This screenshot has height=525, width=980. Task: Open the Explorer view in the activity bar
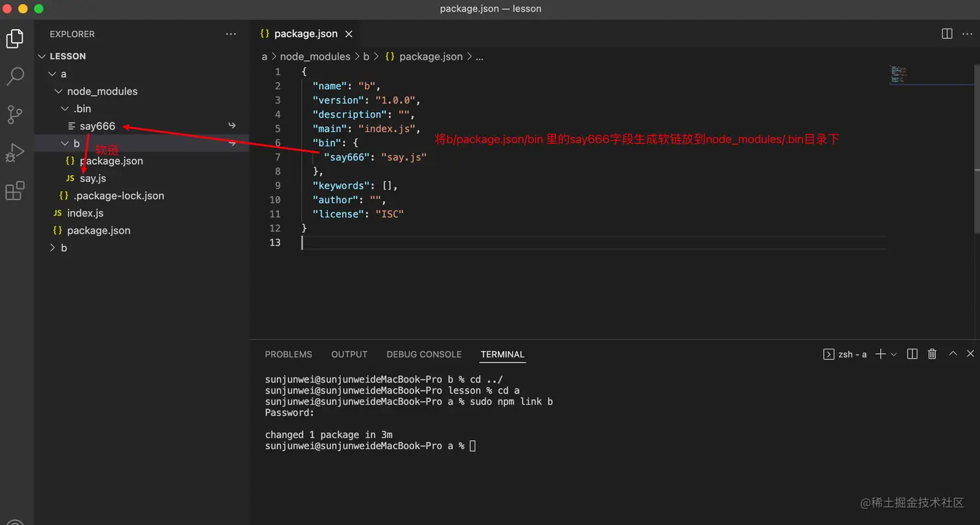[15, 39]
